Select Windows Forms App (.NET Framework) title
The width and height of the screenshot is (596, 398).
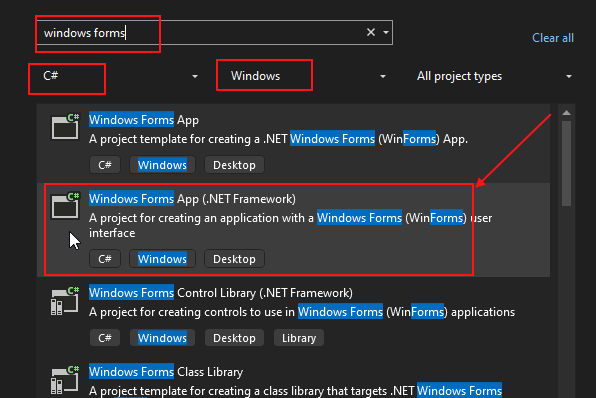point(192,199)
